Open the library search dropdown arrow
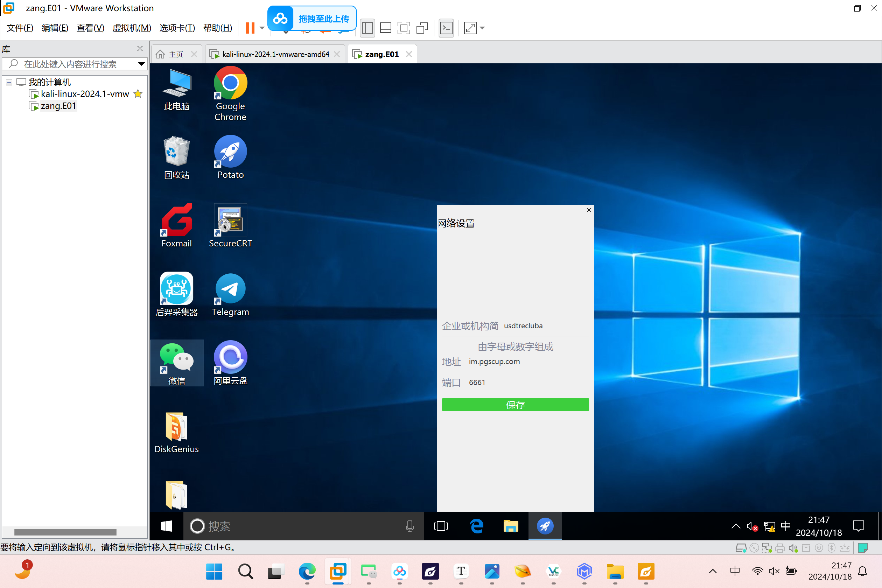The height and width of the screenshot is (588, 882). coord(141,64)
